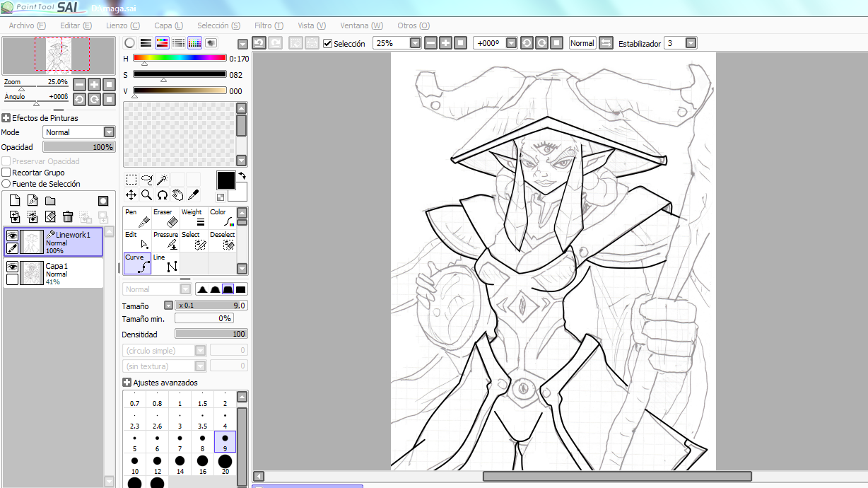The image size is (868, 488).
Task: Pick the magic wand tool
Action: (163, 180)
